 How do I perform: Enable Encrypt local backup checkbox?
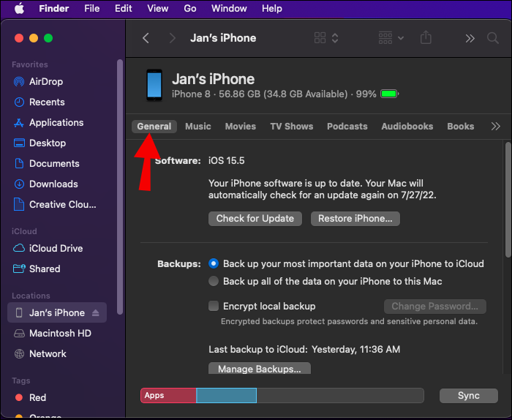[x=214, y=306]
